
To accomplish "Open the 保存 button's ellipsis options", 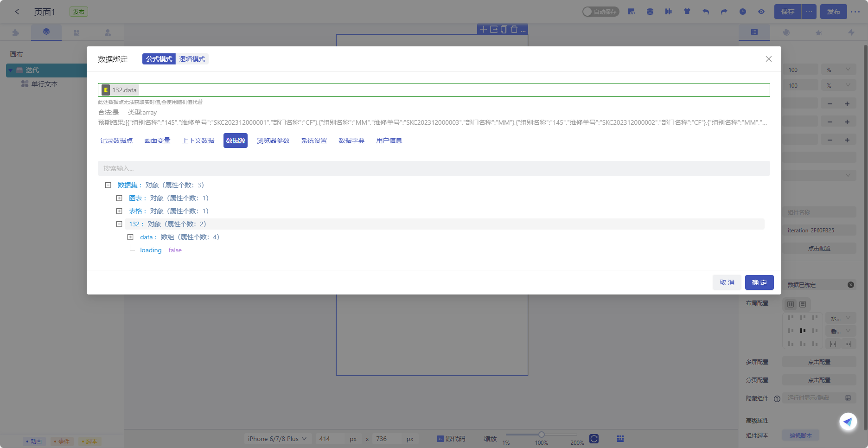I will [809, 12].
